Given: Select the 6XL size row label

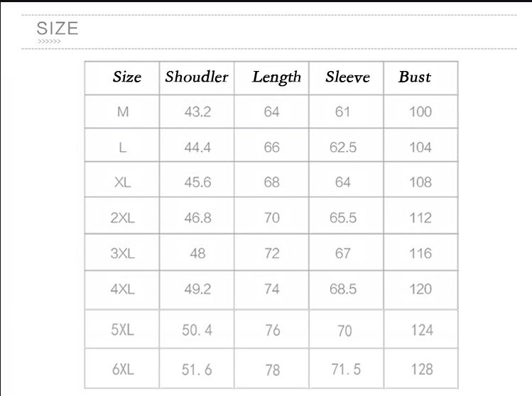Looking at the screenshot, I should pyautogui.click(x=122, y=369).
